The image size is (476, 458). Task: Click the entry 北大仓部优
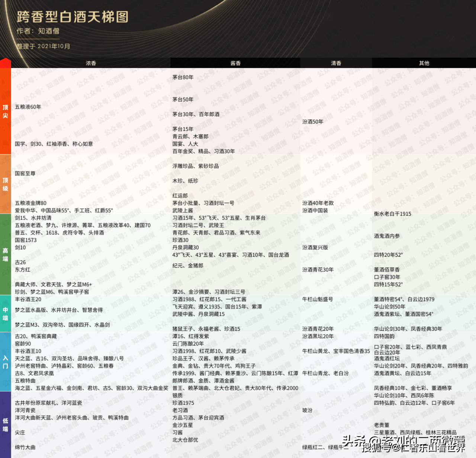point(185,440)
